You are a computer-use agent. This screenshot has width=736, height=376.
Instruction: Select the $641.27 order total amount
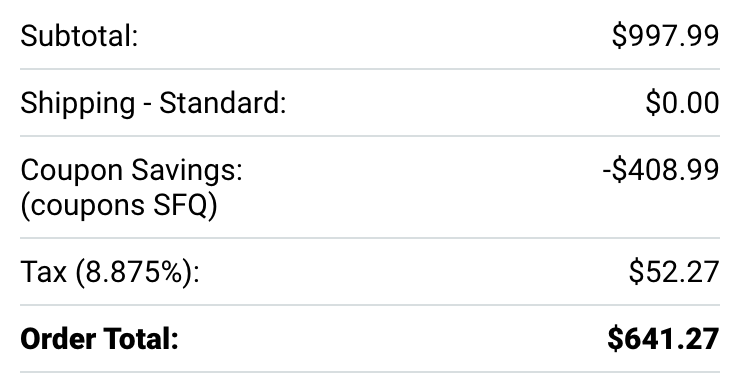tap(663, 339)
